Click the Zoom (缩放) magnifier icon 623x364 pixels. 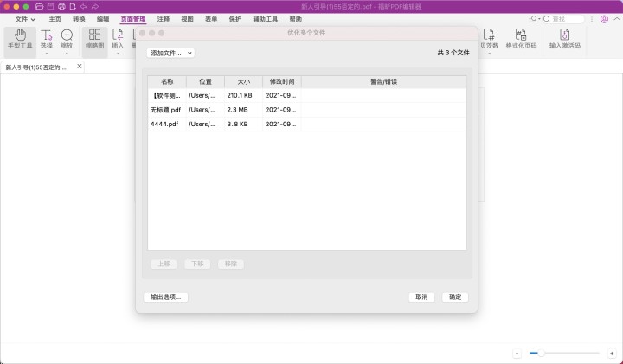coord(67,35)
